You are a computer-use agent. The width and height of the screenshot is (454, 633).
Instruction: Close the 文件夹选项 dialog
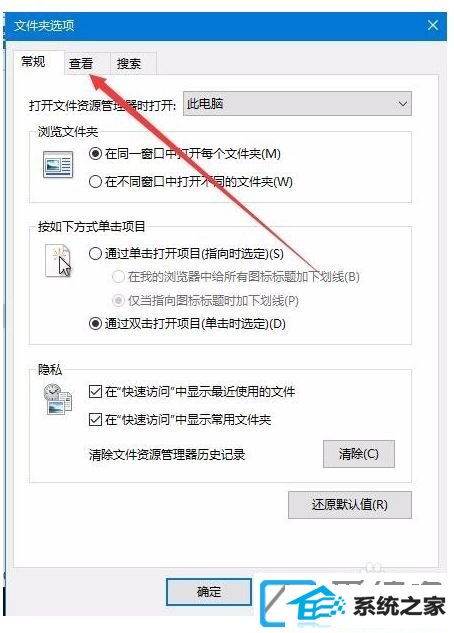(433, 25)
